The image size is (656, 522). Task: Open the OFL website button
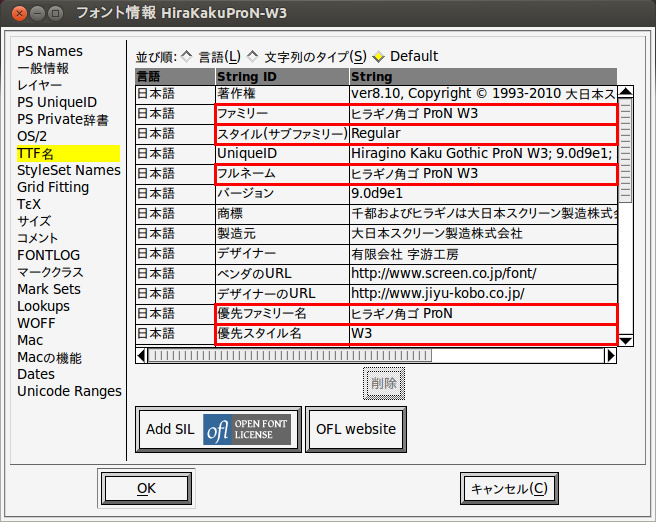[356, 429]
